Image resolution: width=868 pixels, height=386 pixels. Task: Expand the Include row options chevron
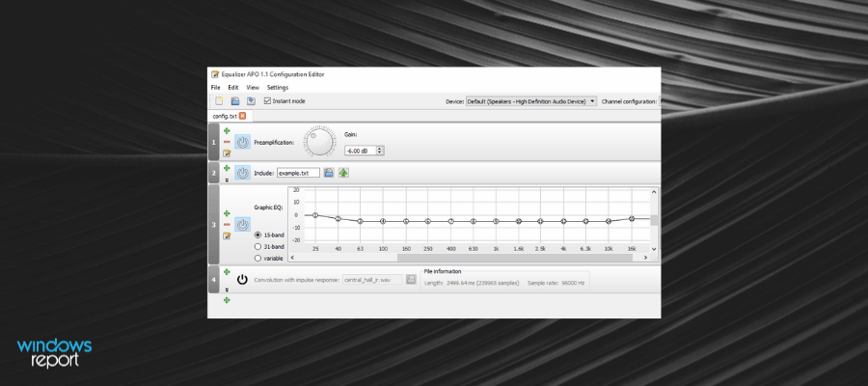click(x=227, y=179)
